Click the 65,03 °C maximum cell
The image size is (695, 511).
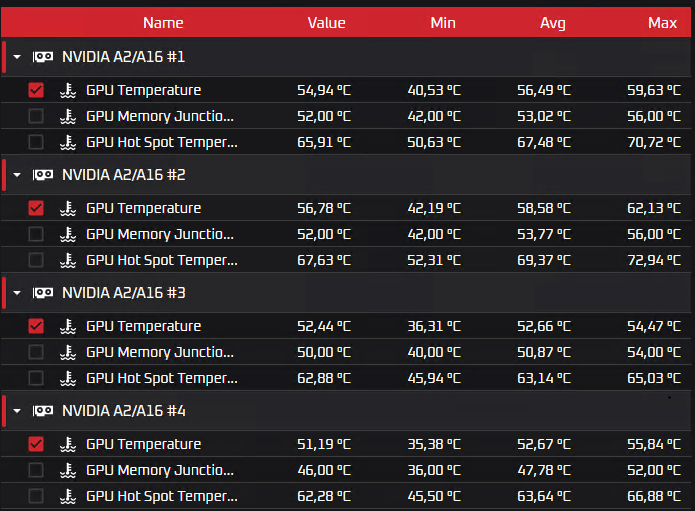(x=654, y=378)
